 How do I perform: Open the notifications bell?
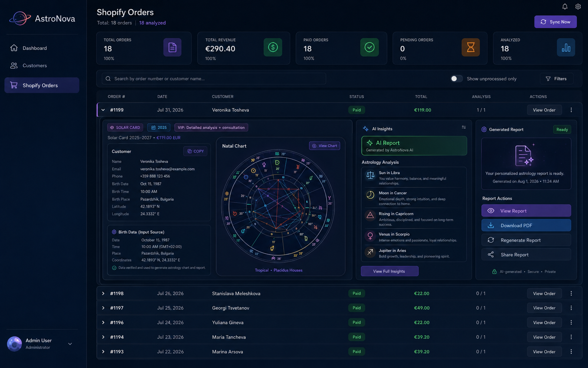(x=565, y=7)
